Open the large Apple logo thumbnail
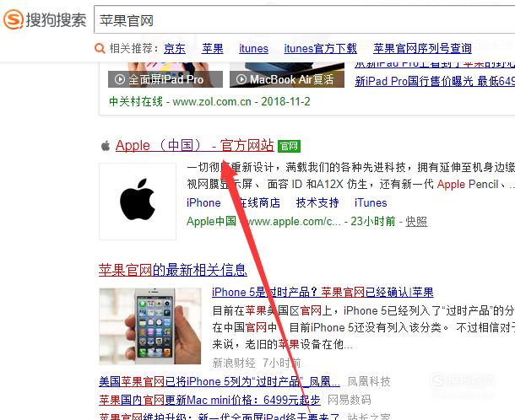 [x=138, y=202]
